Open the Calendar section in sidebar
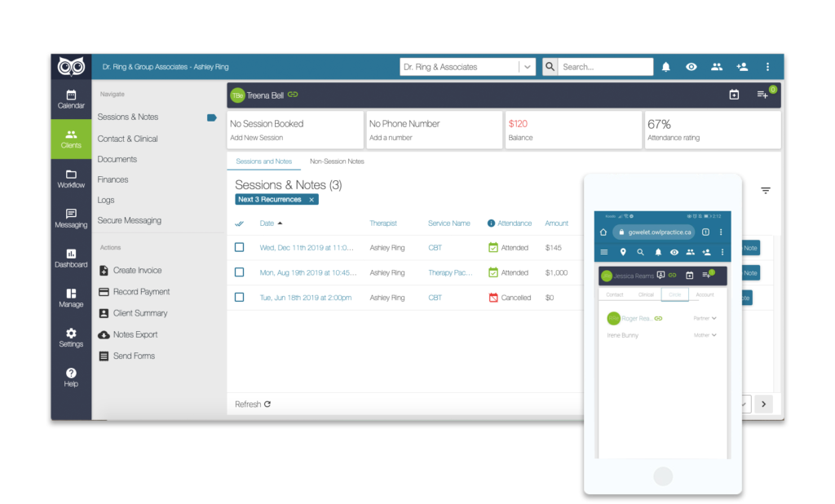835x504 pixels. (71, 99)
